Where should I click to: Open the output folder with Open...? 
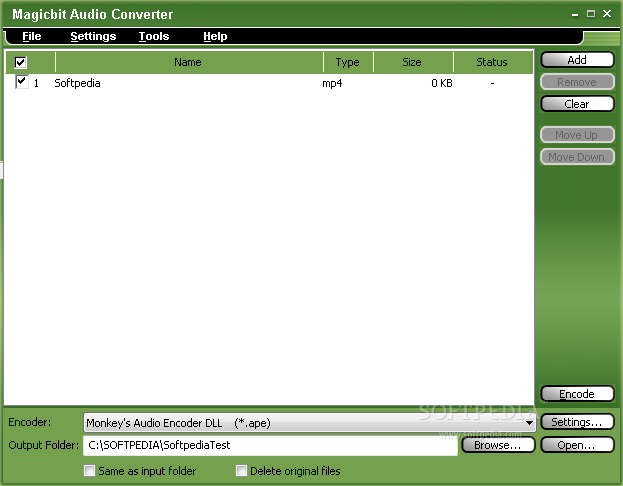[577, 445]
